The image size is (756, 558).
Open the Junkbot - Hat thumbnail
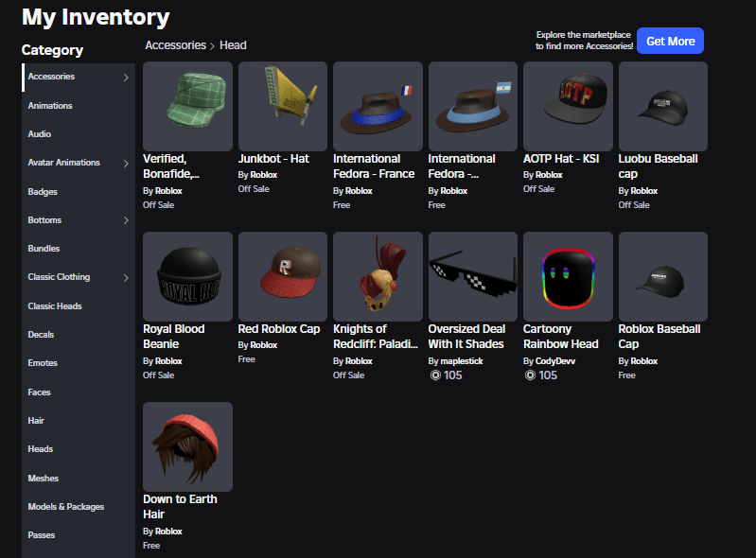coord(283,106)
